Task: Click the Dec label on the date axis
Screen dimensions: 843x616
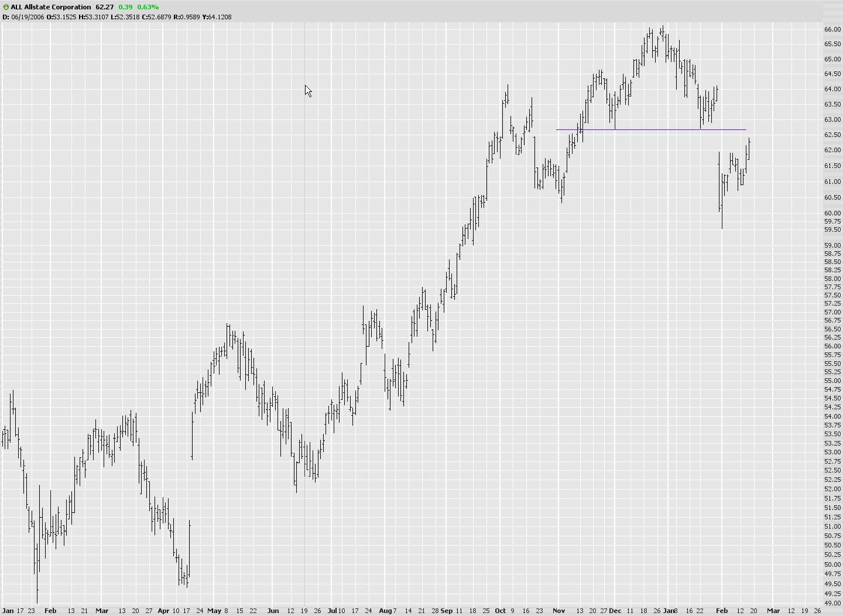Action: 615,611
